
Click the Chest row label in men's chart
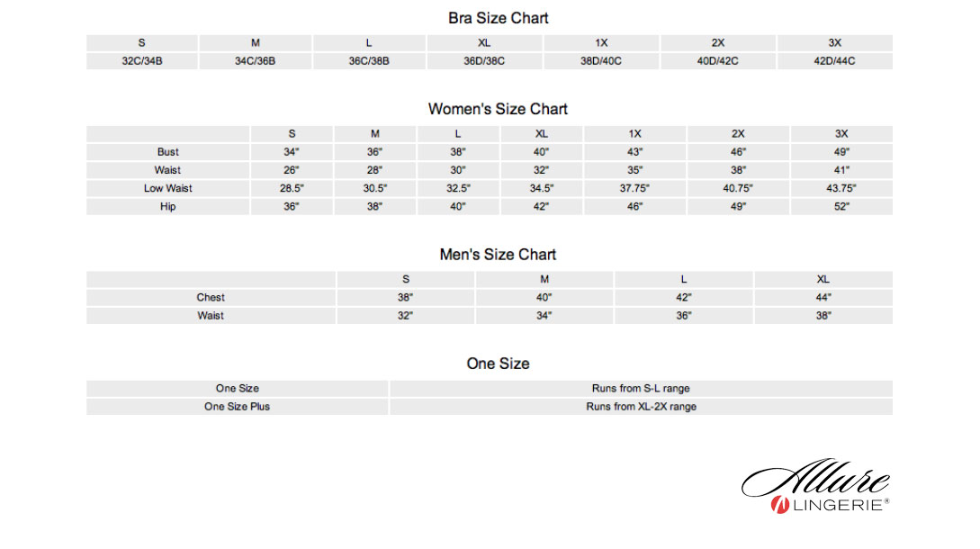click(x=211, y=298)
